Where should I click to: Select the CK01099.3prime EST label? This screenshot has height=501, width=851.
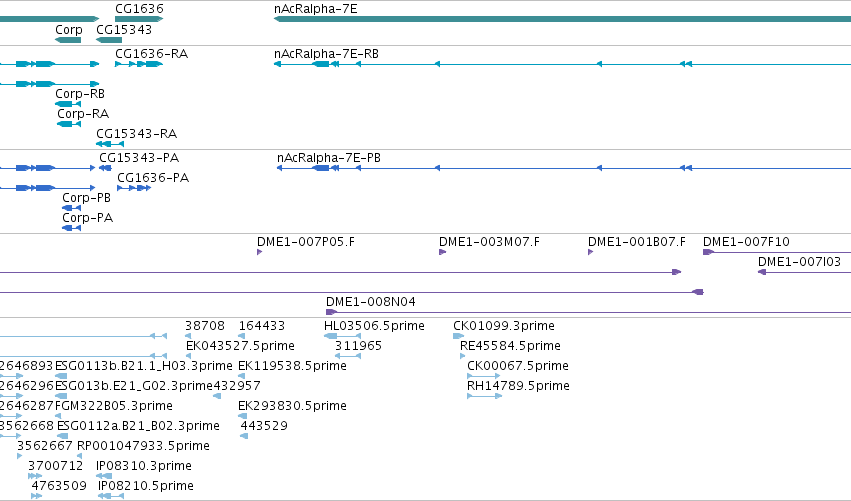click(504, 326)
